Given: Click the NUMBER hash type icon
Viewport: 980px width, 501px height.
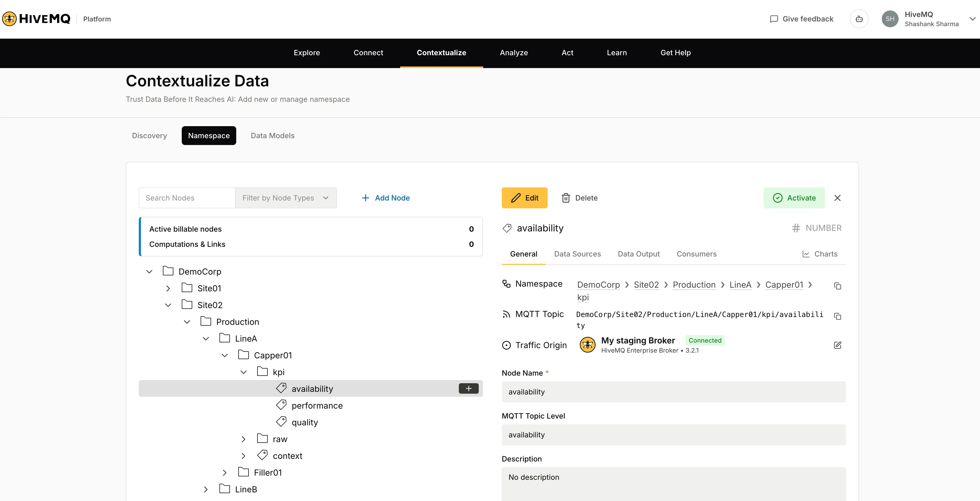Looking at the screenshot, I should [796, 228].
